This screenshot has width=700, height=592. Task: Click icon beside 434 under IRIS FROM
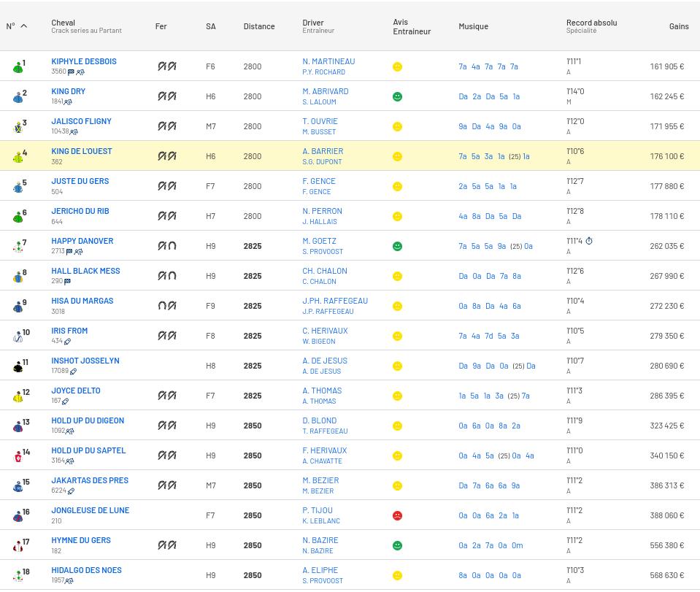(x=67, y=342)
